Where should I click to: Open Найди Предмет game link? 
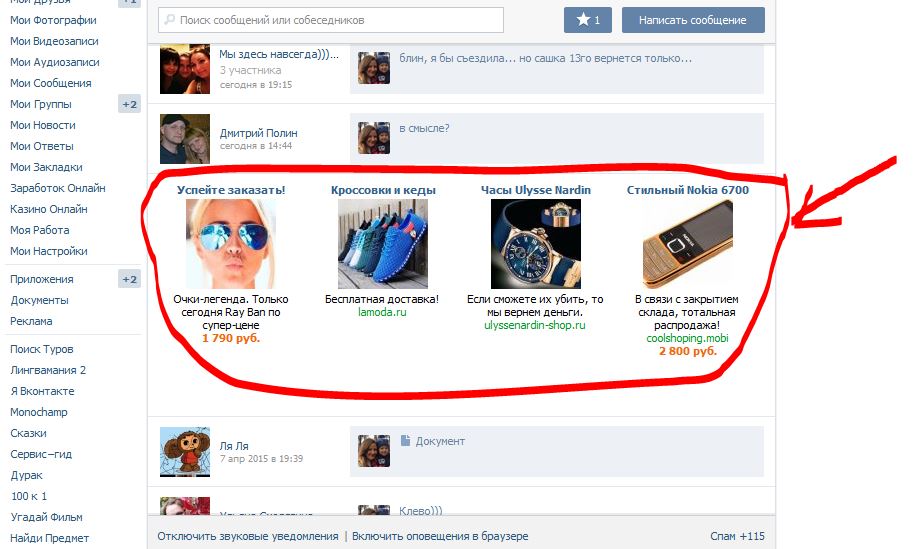[49, 538]
